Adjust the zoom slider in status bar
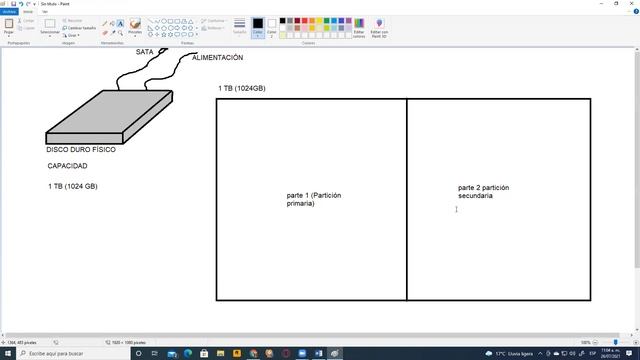The width and height of the screenshot is (640, 360). (x=616, y=342)
